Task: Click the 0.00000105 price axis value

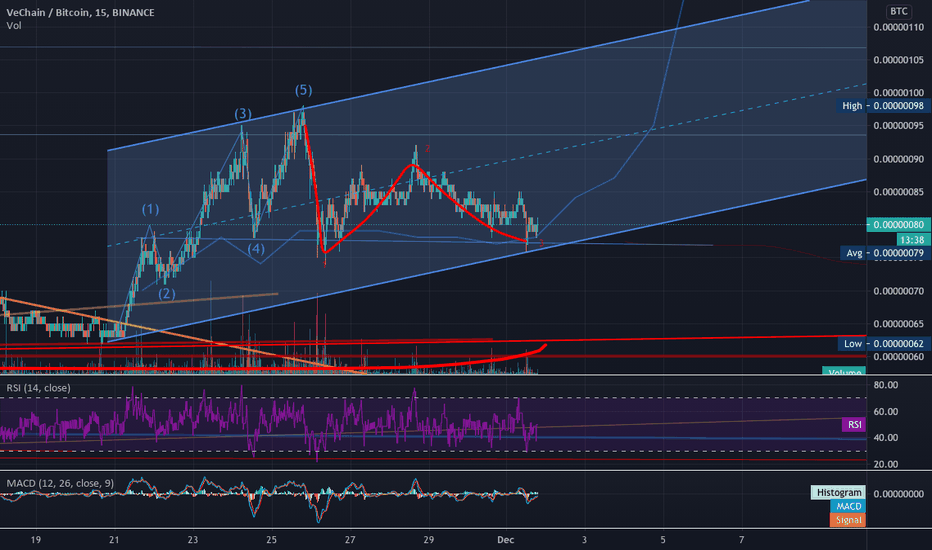Action: coord(899,60)
